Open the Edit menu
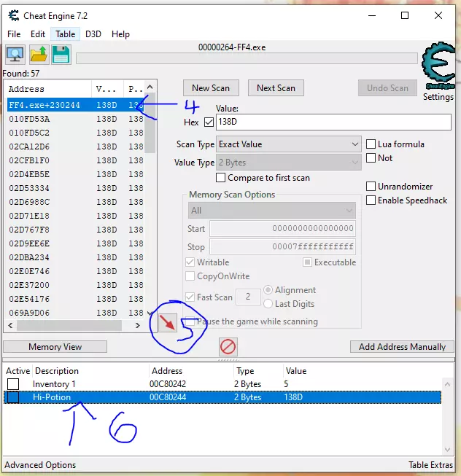 point(38,34)
